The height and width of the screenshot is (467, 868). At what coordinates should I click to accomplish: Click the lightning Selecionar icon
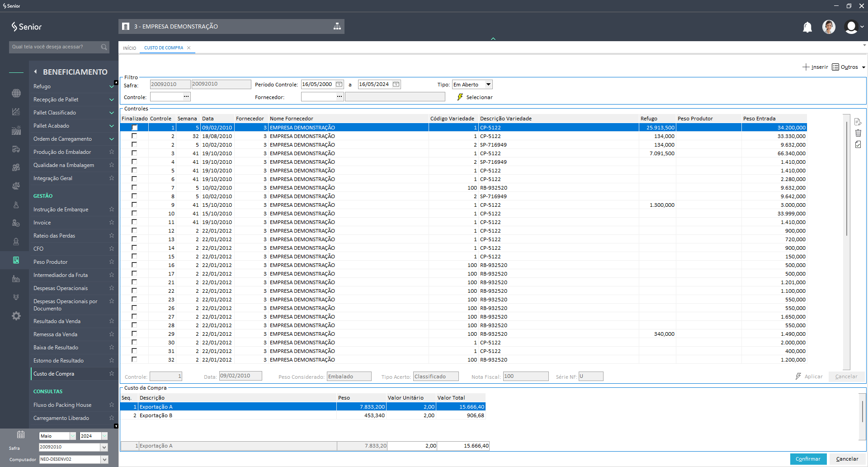pos(460,97)
